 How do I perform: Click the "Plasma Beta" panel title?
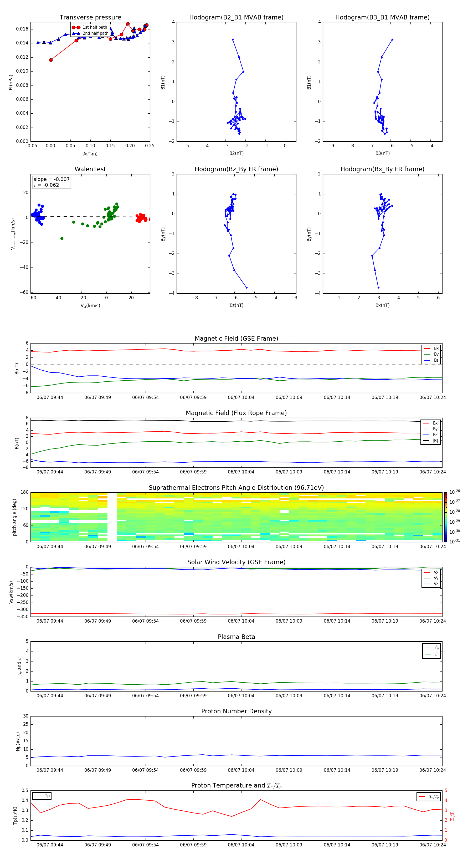(236, 637)
